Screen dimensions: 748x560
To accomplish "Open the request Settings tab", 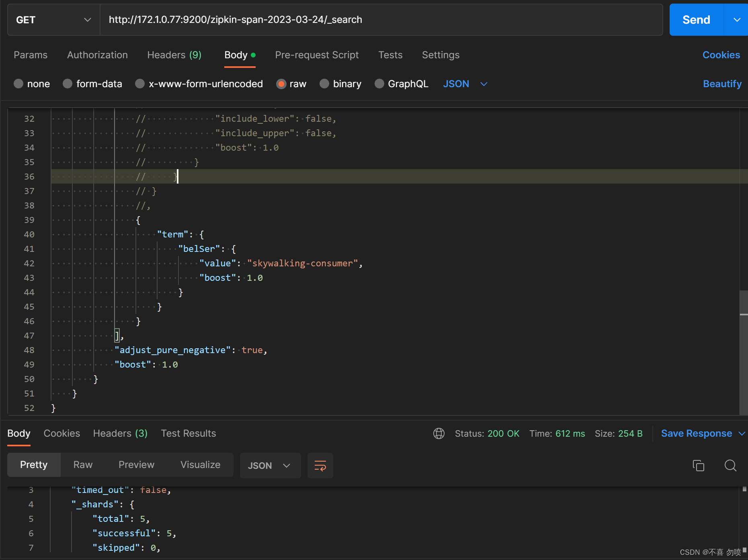I will coord(441,55).
